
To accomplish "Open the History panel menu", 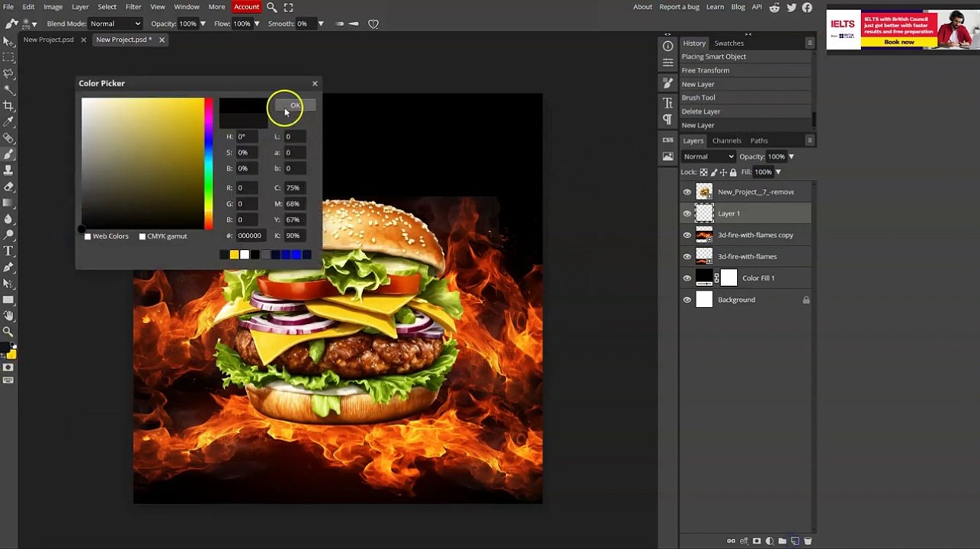I will pyautogui.click(x=810, y=43).
